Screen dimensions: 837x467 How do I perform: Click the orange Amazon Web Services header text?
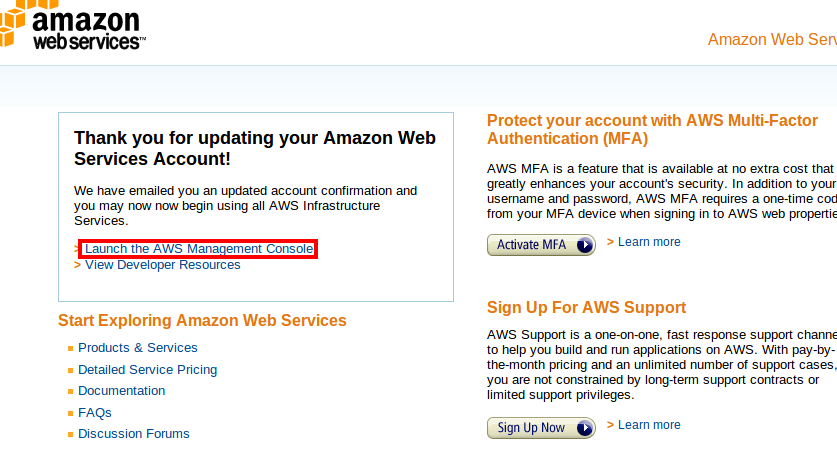[x=772, y=39]
